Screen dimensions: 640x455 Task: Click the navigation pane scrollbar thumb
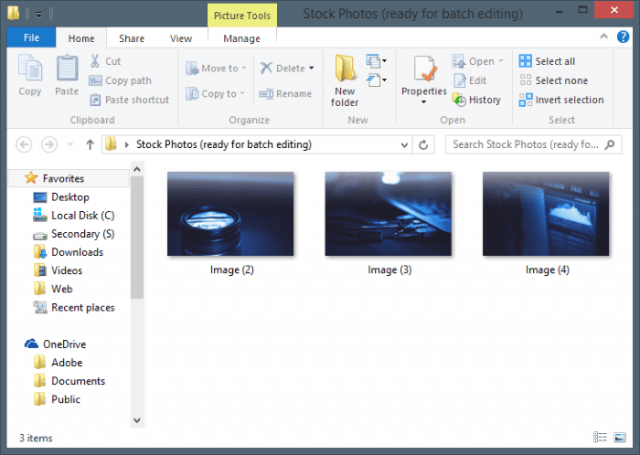(137, 237)
